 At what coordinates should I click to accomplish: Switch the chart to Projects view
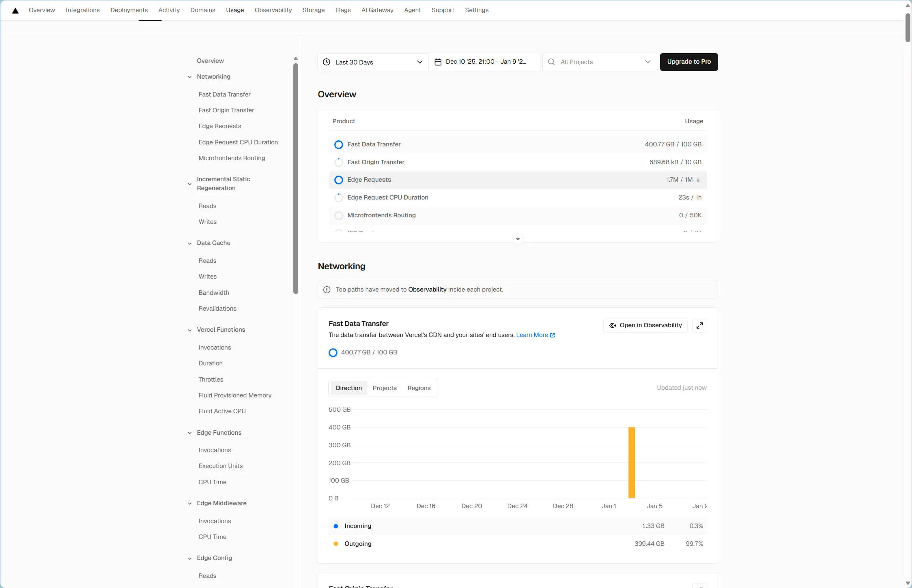click(x=384, y=388)
